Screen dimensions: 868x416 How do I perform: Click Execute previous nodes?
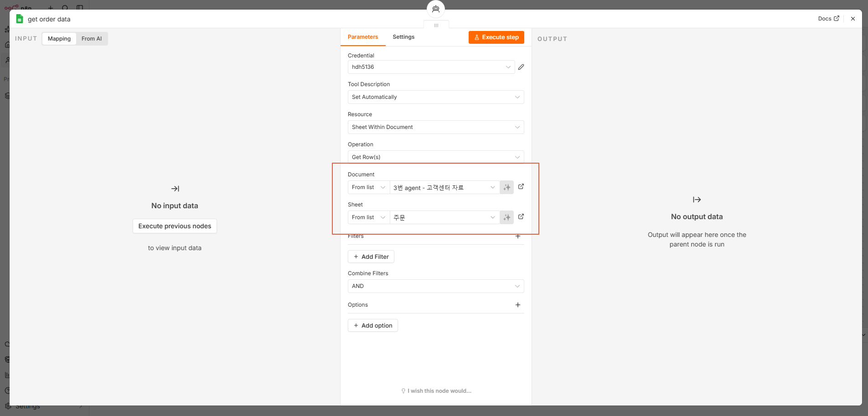[x=175, y=226]
